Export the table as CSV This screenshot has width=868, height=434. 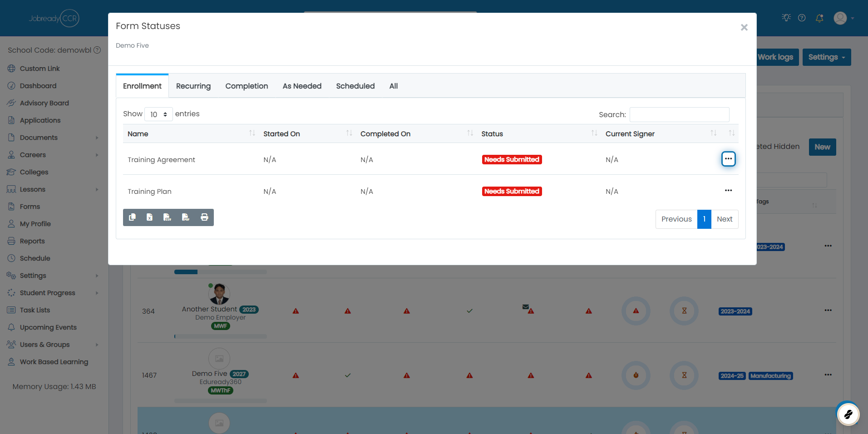coord(168,217)
